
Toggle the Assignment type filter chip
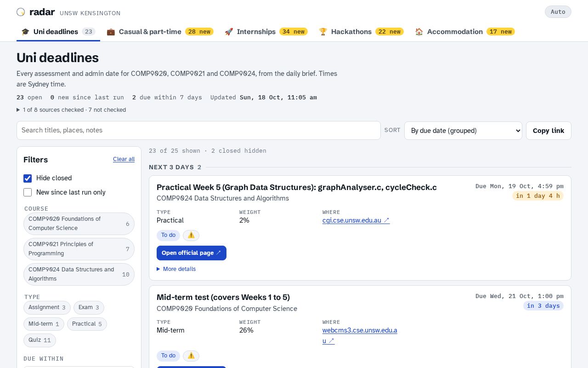[47, 307]
